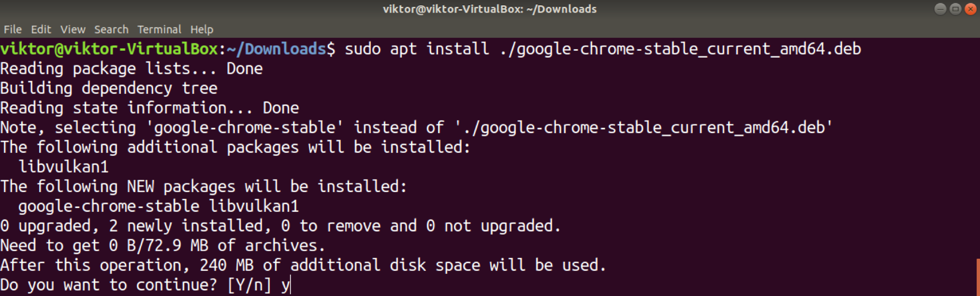Click the [Y/n] confirmation prompt text

pyautogui.click(x=249, y=285)
